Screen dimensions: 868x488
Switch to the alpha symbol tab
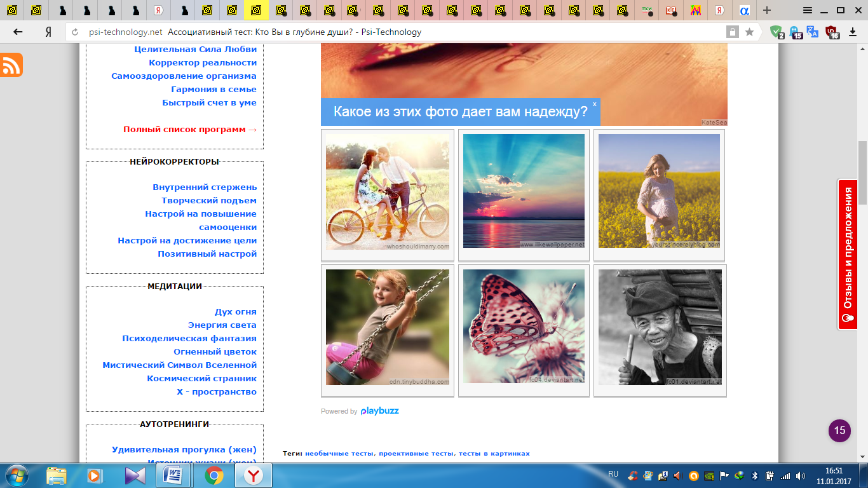pyautogui.click(x=744, y=10)
